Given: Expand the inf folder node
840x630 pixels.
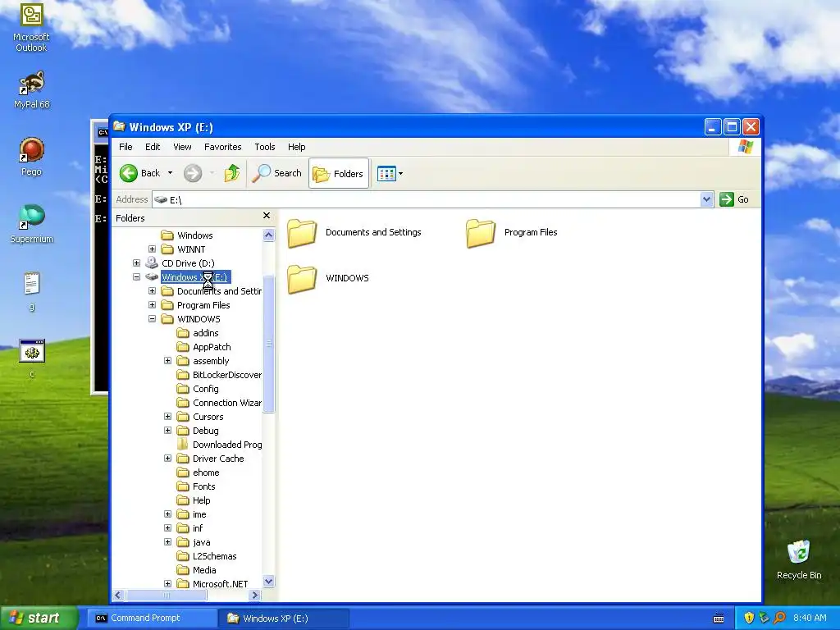Looking at the screenshot, I should pos(167,527).
